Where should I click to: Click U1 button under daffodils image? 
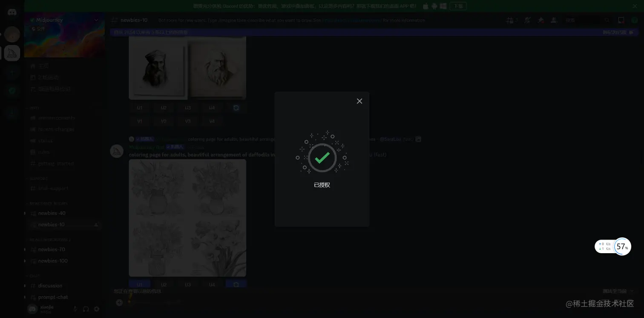140,284
